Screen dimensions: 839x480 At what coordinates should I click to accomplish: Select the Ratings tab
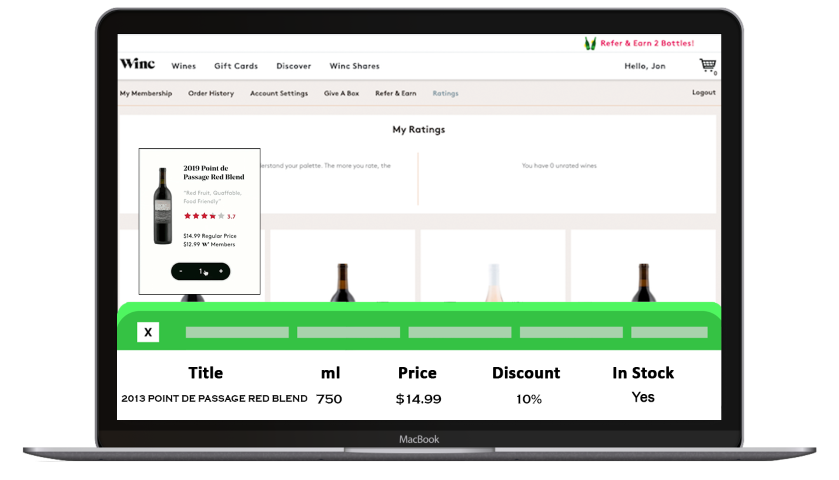pos(445,93)
